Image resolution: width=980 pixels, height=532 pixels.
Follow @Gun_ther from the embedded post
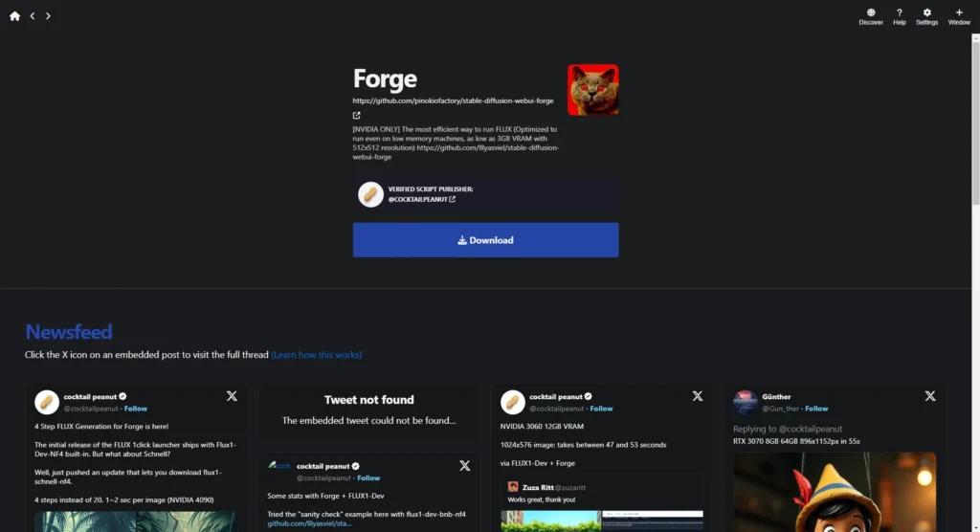(x=816, y=409)
